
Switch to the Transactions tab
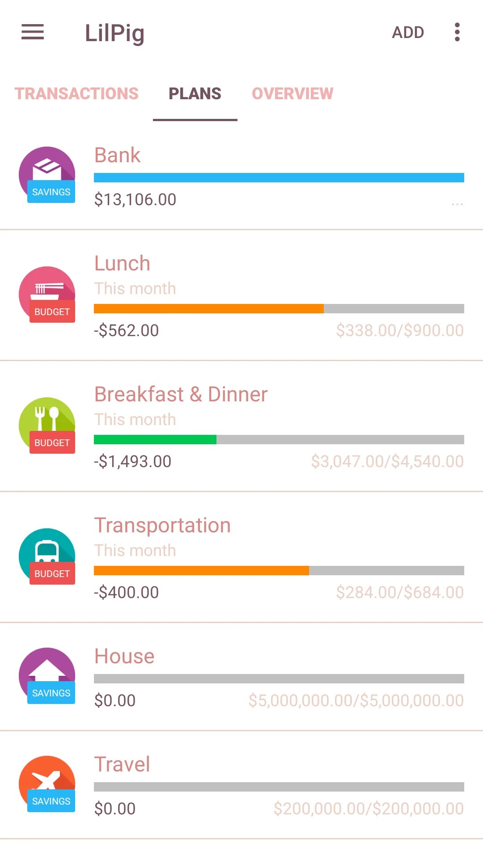click(x=76, y=93)
